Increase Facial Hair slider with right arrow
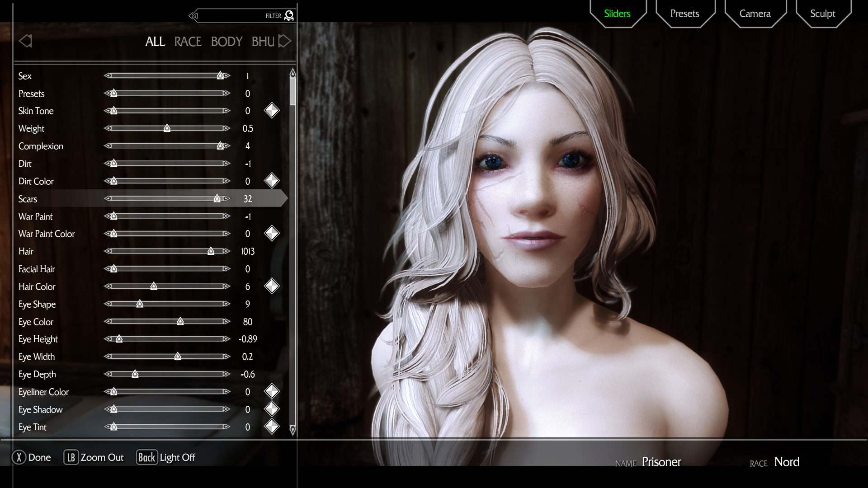 coord(227,268)
